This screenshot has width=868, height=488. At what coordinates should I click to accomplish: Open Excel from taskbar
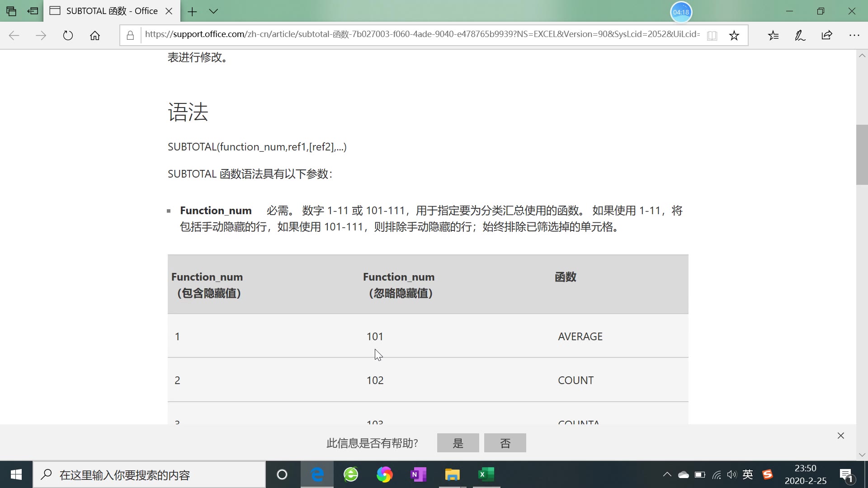click(486, 474)
